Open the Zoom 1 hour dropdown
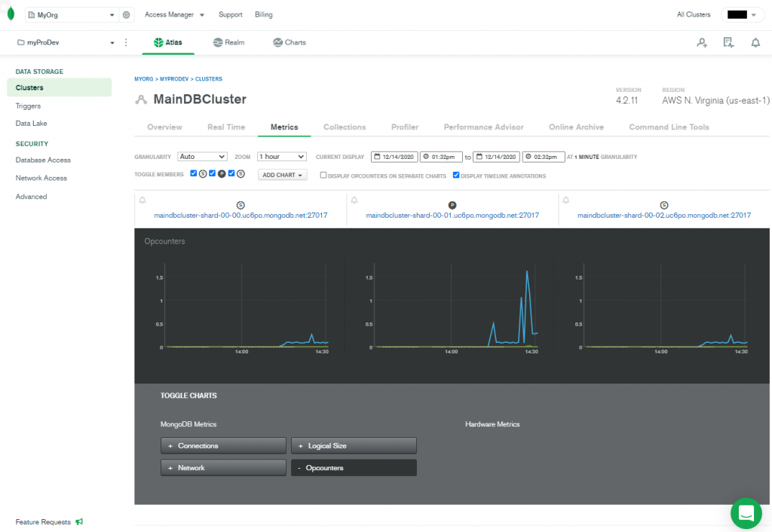Image resolution: width=772 pixels, height=532 pixels. 282,157
